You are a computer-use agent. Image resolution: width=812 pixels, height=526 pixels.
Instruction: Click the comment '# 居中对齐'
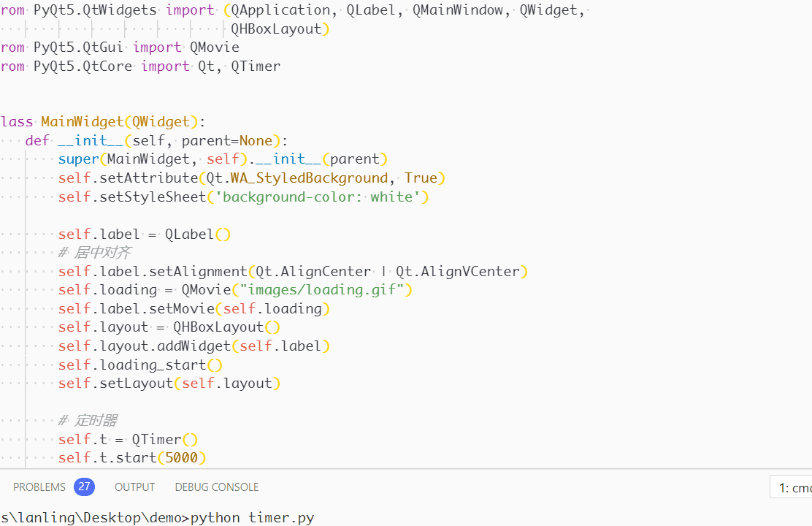coord(95,253)
